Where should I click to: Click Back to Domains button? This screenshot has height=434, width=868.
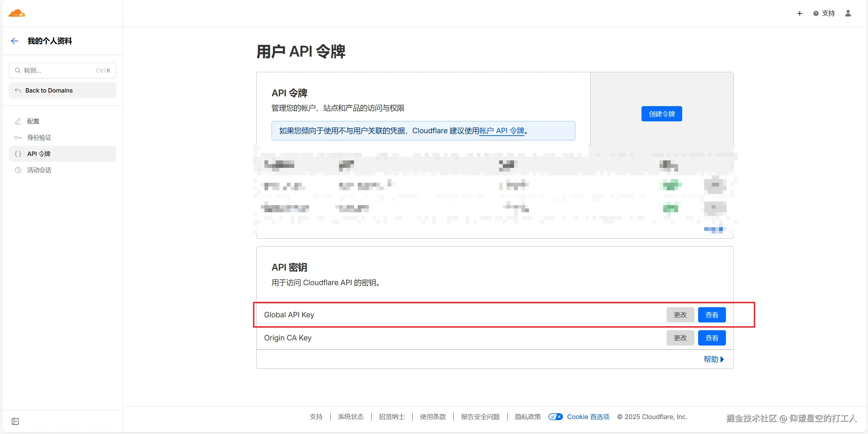(x=62, y=91)
